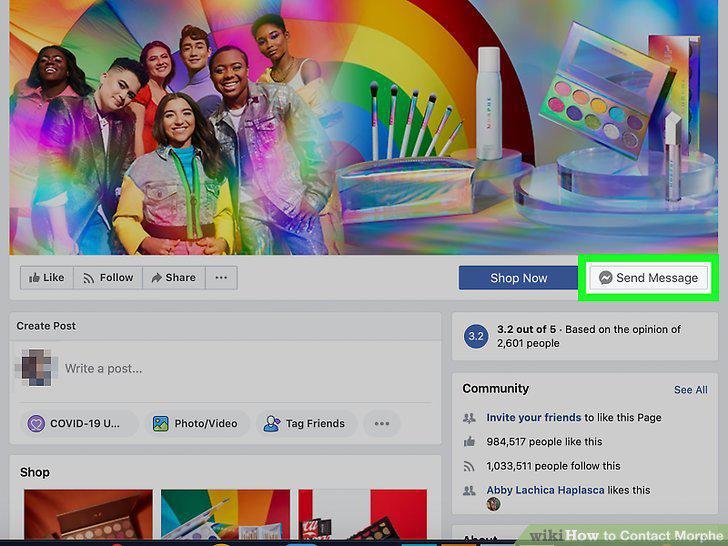Click the Tag Friends person icon
Image resolution: width=728 pixels, height=546 pixels.
coord(272,423)
